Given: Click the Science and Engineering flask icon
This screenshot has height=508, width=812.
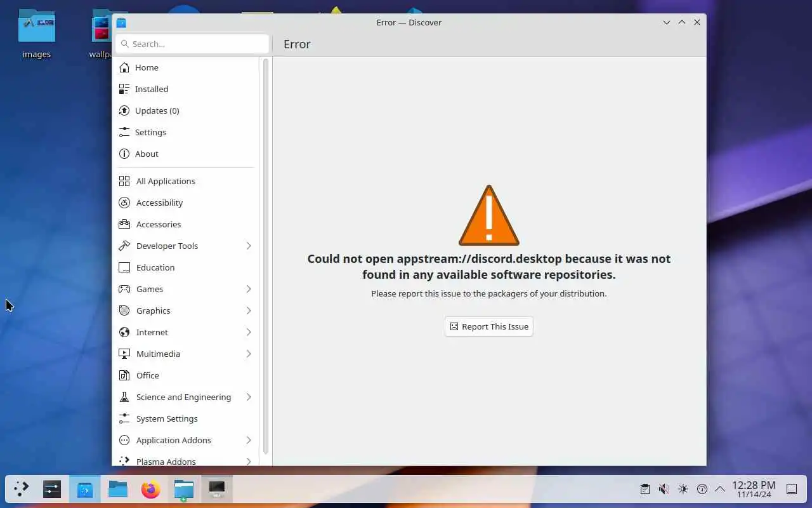Looking at the screenshot, I should [124, 397].
